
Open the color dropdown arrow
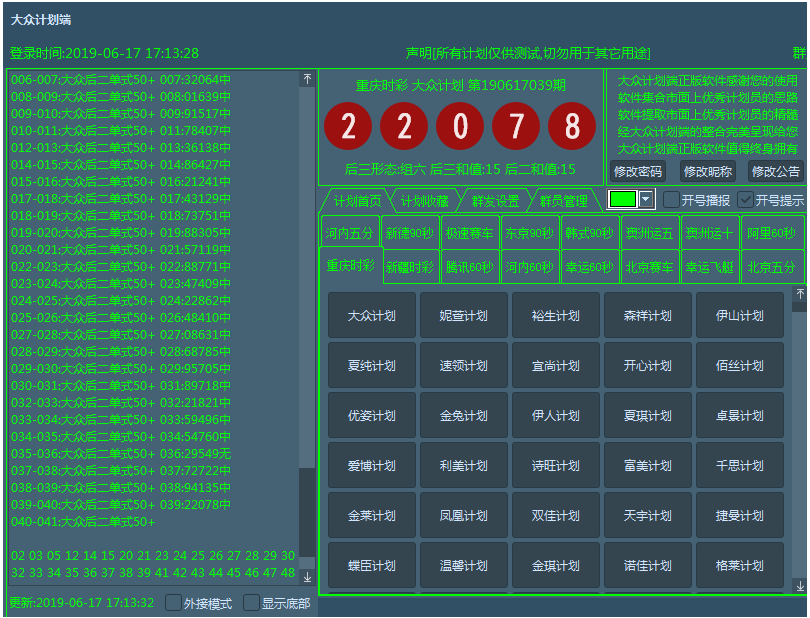tap(646, 199)
